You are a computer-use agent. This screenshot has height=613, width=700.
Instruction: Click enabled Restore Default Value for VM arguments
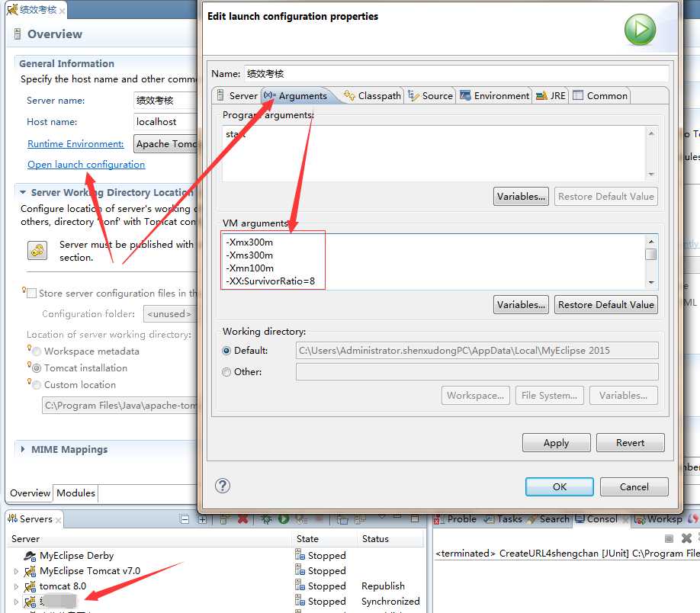click(605, 305)
